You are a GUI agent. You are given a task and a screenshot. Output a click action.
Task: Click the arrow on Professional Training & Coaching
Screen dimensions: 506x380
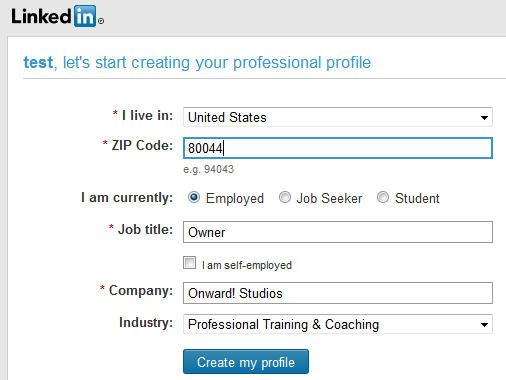pyautogui.click(x=484, y=325)
